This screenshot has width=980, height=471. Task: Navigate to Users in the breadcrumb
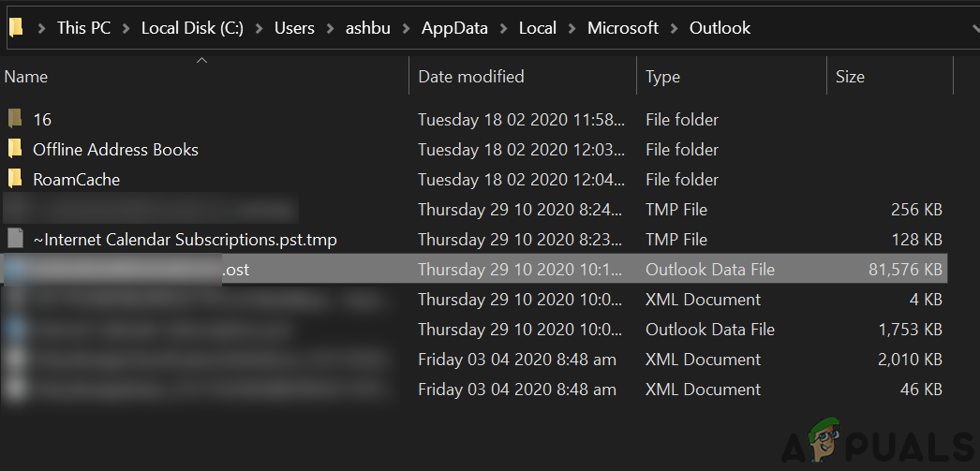coord(294,28)
